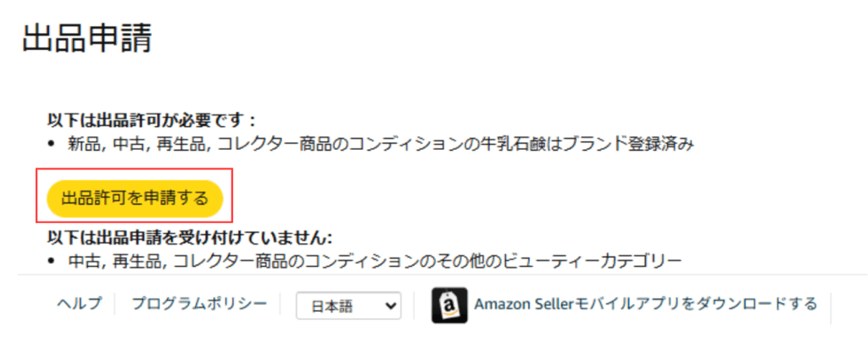This screenshot has width=868, height=355.
Task: Open the ヘルプ link
Action: click(x=79, y=304)
